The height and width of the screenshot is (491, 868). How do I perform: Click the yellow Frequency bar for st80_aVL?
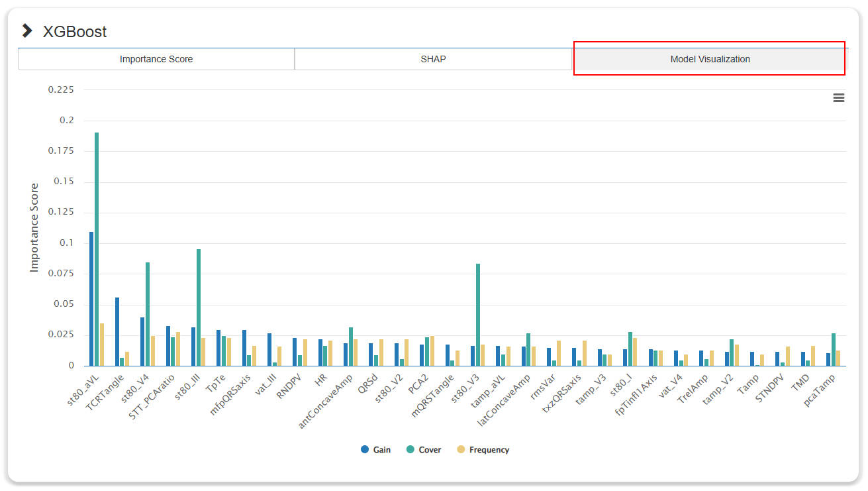click(102, 345)
